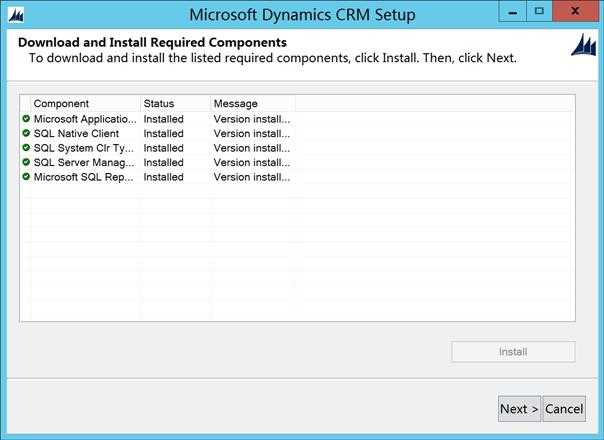Viewport: 604px width, 440px height.
Task: Click the Dynamics CRM icon in title bar
Action: click(16, 15)
